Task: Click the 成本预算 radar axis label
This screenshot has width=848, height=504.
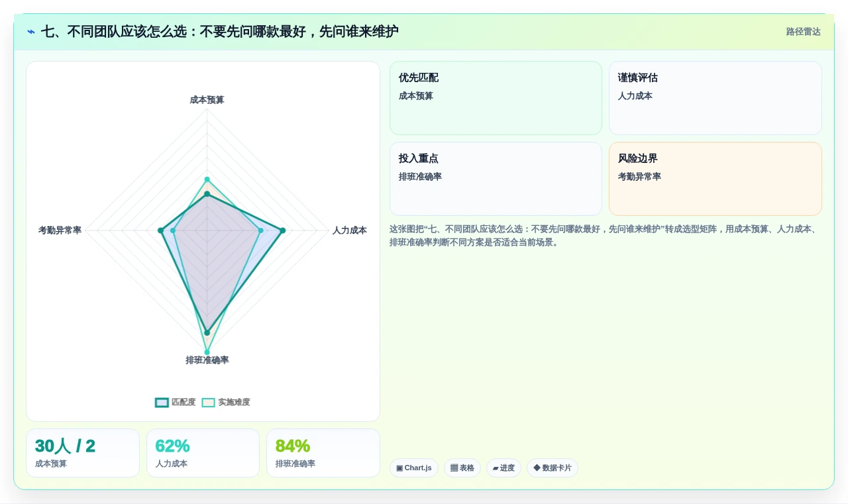Action: (x=207, y=100)
